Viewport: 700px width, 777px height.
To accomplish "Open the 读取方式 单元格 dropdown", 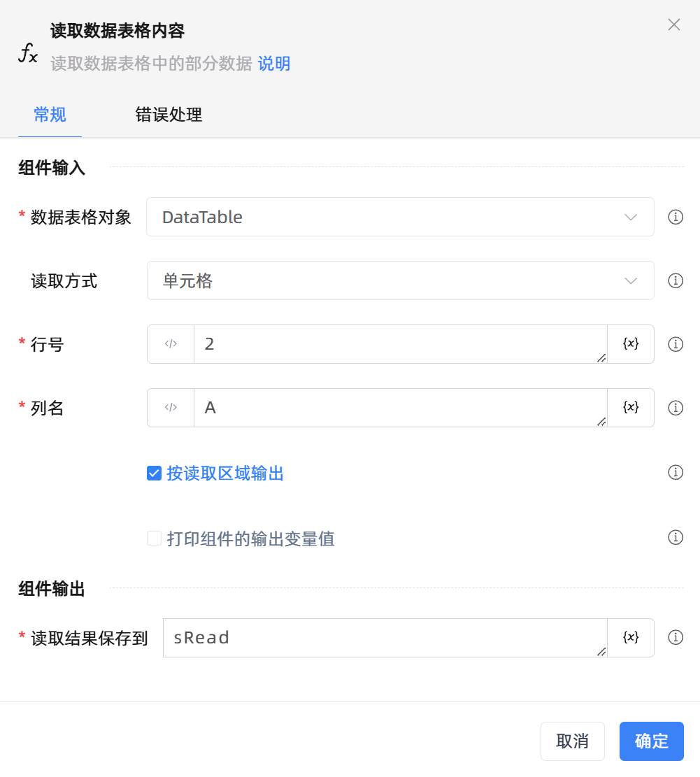I will point(400,280).
